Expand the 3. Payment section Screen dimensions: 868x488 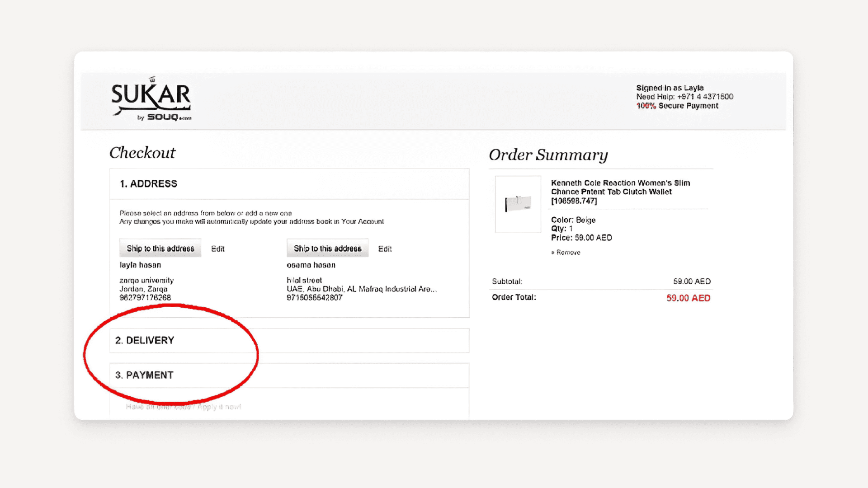tap(144, 375)
